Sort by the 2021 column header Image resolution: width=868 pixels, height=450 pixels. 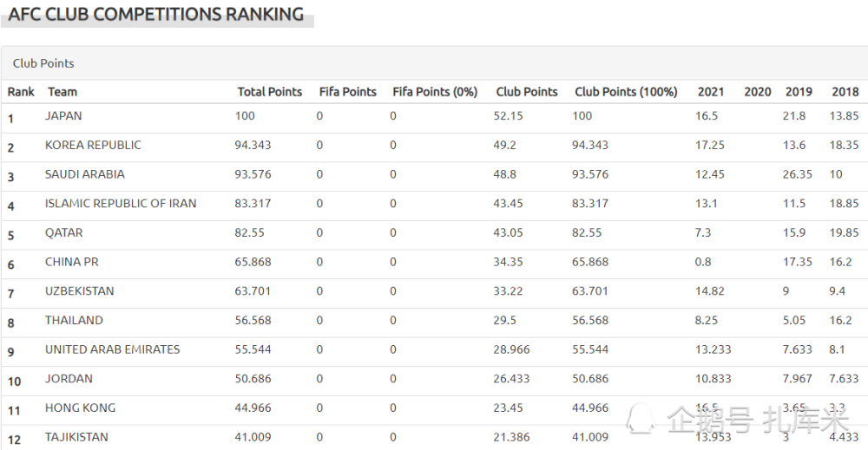711,92
